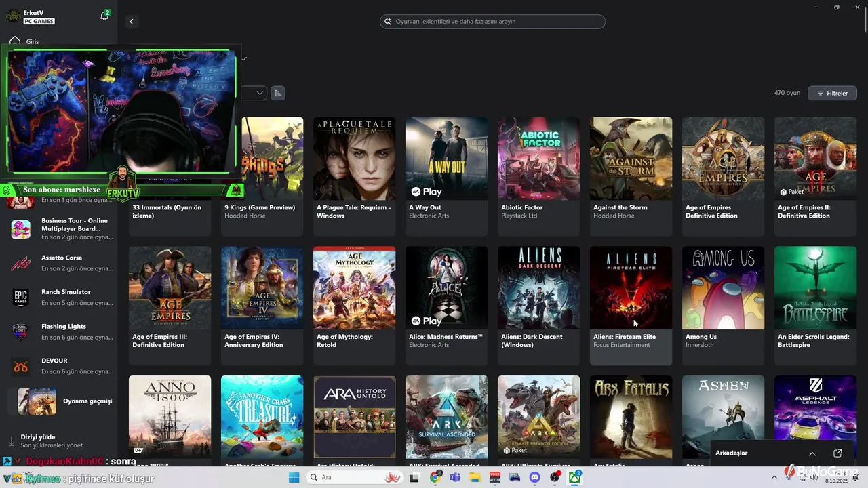Viewport: 868px width, 488px height.
Task: Open Google Chrome from the taskbar
Action: tap(435, 478)
